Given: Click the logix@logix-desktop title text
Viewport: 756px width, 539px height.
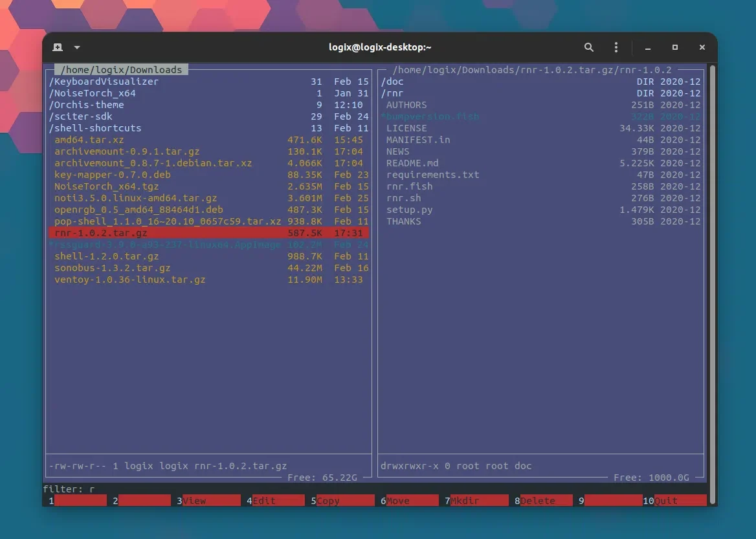Looking at the screenshot, I should pyautogui.click(x=380, y=47).
